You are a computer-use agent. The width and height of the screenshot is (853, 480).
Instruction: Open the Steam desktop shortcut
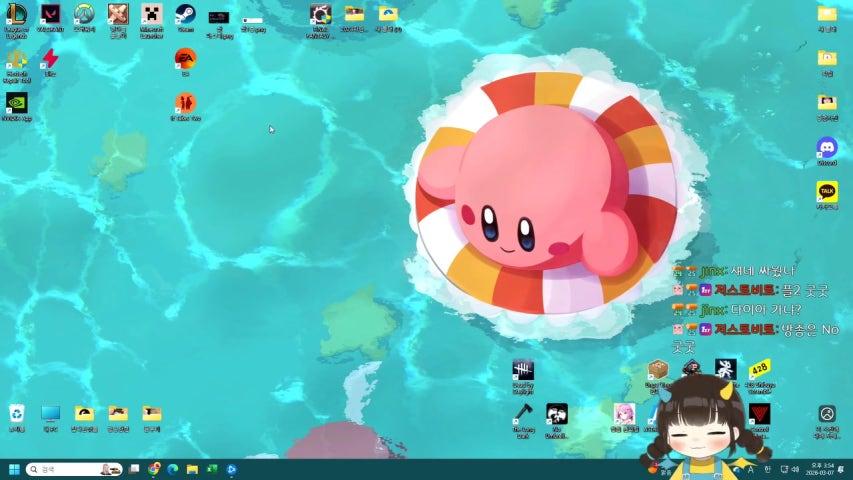185,15
